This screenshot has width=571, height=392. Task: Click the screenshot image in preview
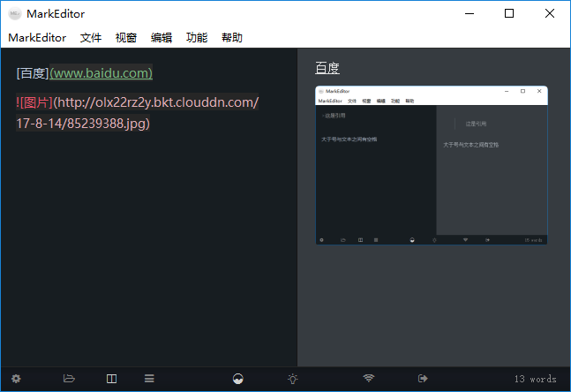[x=432, y=165]
